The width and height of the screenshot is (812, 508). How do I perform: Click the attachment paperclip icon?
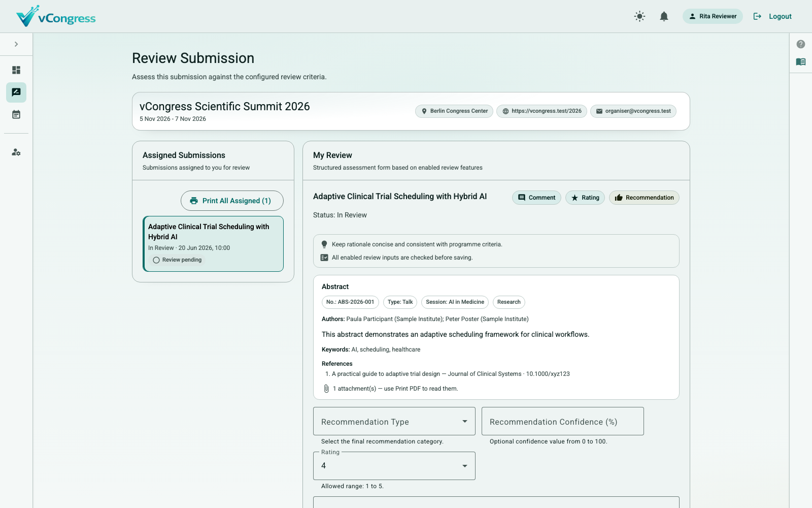pos(326,389)
